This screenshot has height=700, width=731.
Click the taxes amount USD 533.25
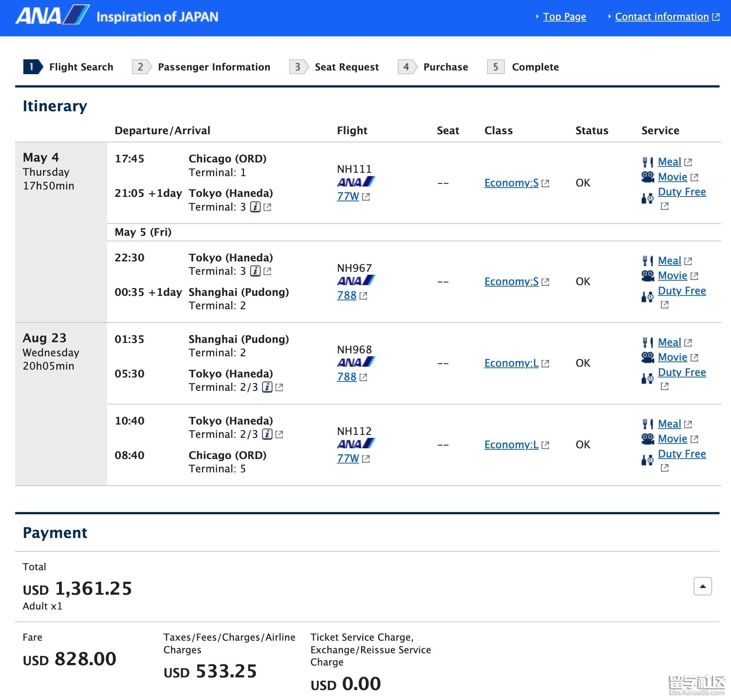(x=210, y=671)
